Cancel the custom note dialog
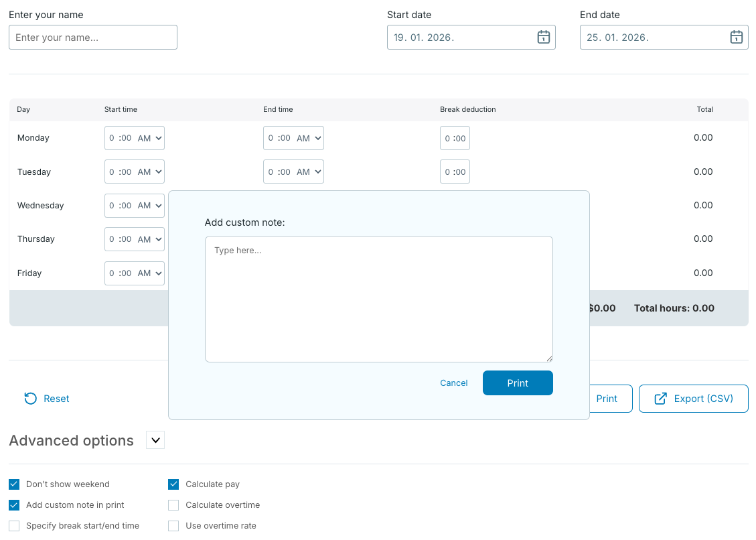 pyautogui.click(x=453, y=383)
